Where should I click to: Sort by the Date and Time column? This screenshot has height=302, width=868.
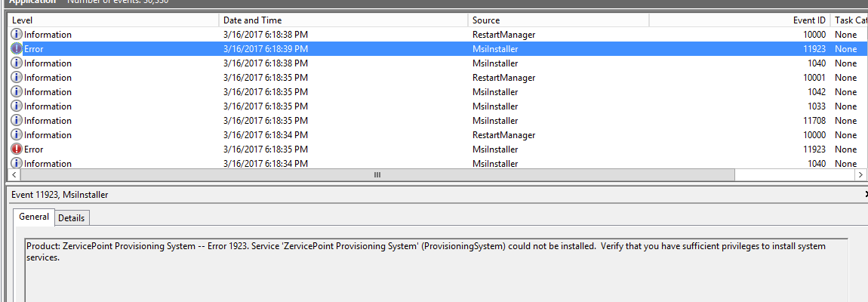(343, 20)
